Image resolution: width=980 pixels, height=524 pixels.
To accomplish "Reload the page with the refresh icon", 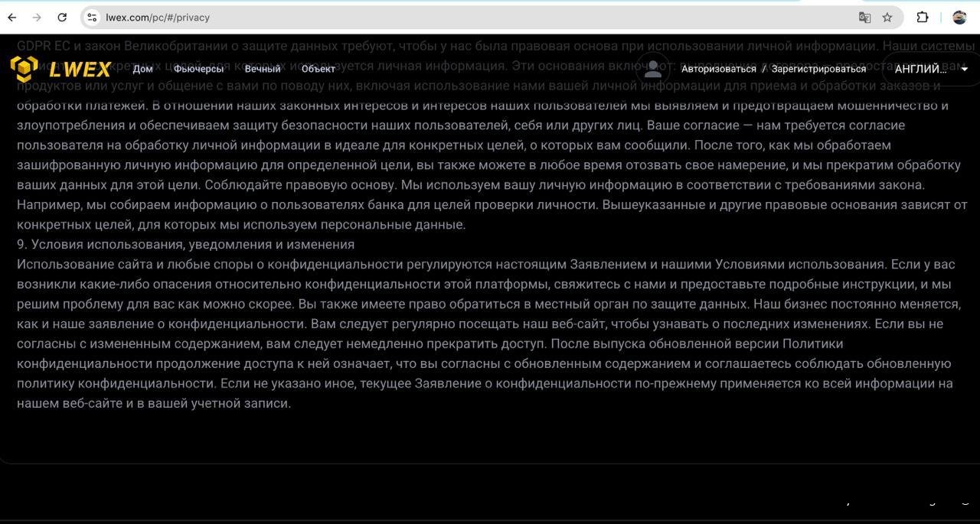I will [x=62, y=17].
